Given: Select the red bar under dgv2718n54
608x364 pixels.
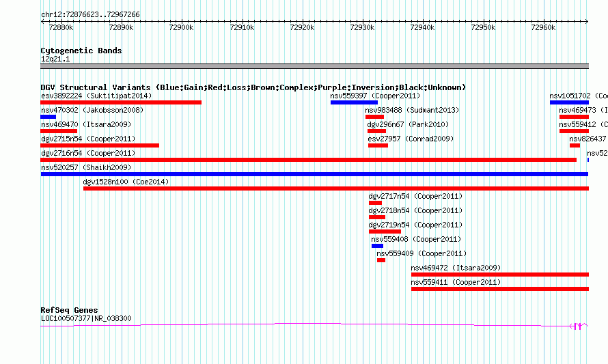Looking at the screenshot, I should coord(377,217).
